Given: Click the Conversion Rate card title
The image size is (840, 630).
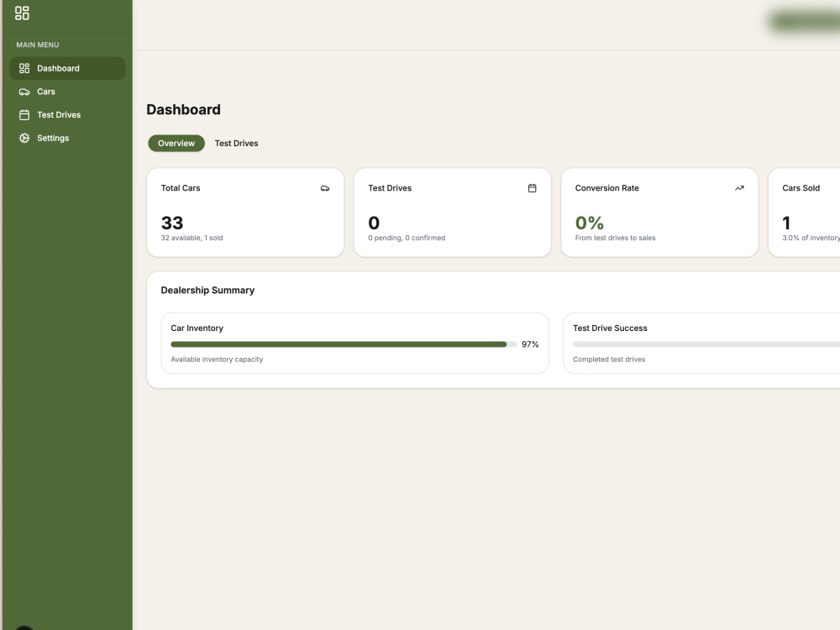Looking at the screenshot, I should tap(607, 188).
